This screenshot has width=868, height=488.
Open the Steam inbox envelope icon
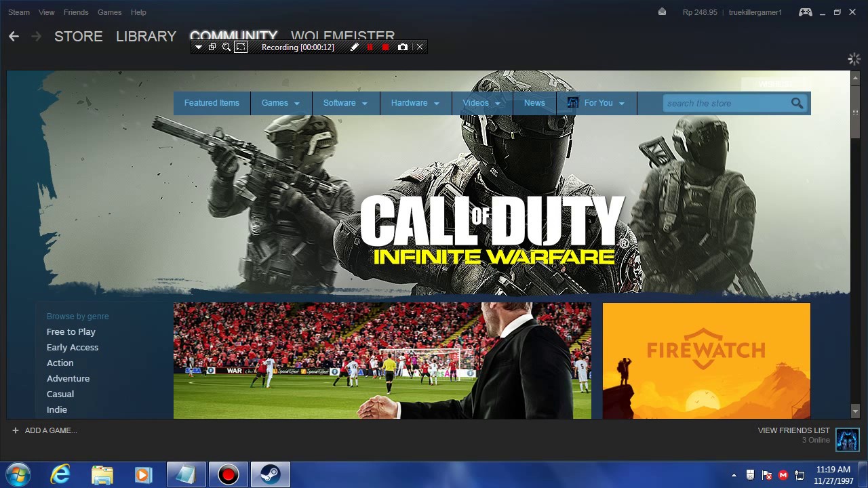662,12
